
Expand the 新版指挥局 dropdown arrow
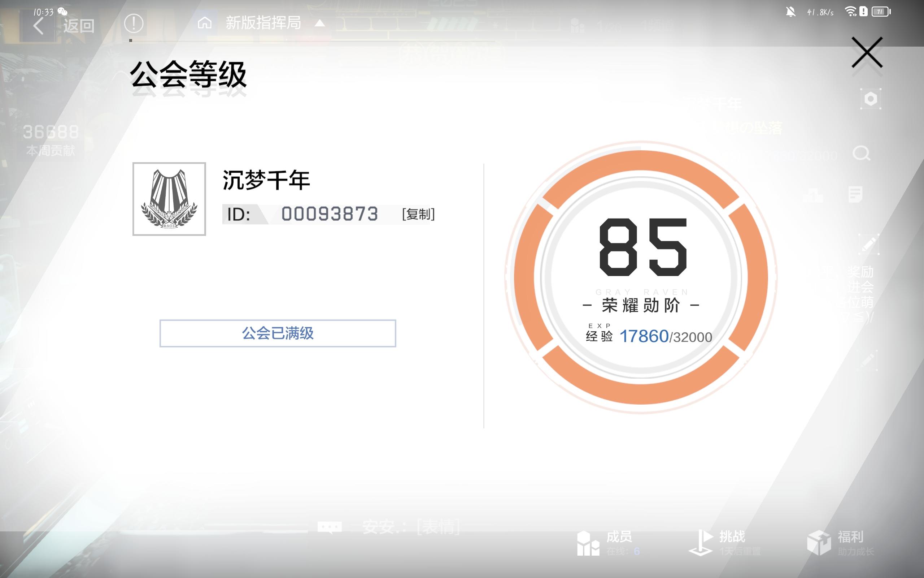coord(319,23)
